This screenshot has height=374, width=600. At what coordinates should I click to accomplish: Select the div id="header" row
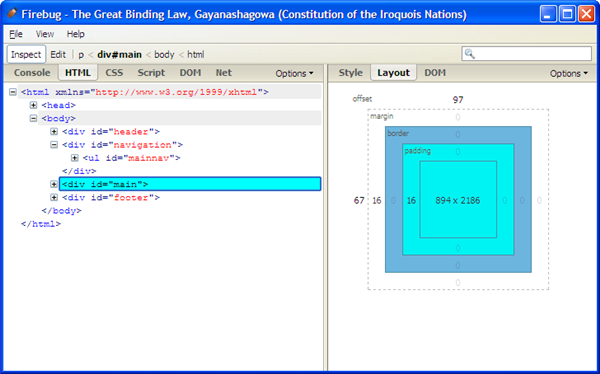pos(111,132)
